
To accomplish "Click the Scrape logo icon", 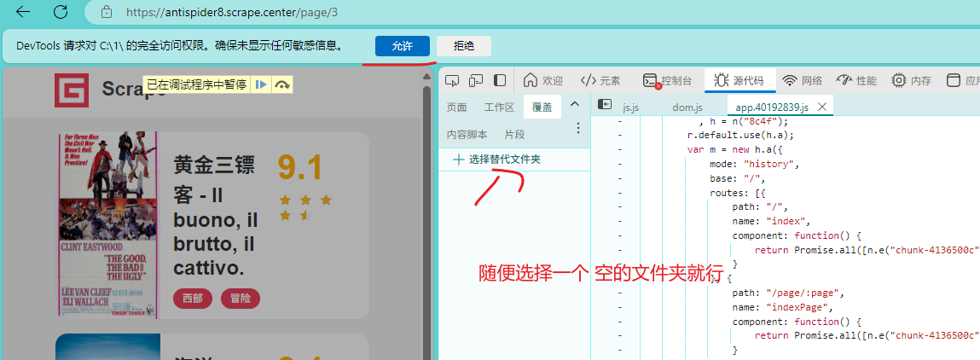I will tap(71, 90).
